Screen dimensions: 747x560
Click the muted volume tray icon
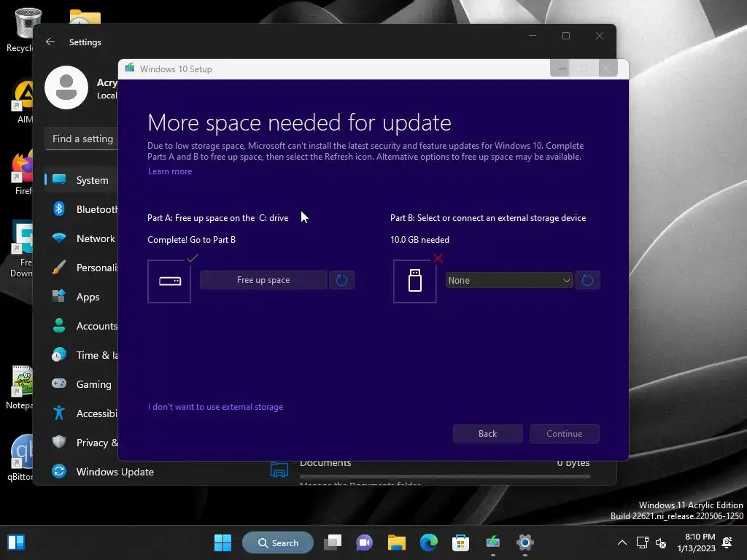661,542
